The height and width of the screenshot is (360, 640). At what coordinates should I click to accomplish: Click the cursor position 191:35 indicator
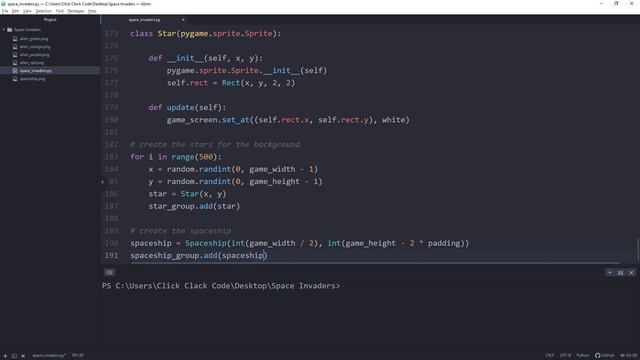pyautogui.click(x=78, y=356)
